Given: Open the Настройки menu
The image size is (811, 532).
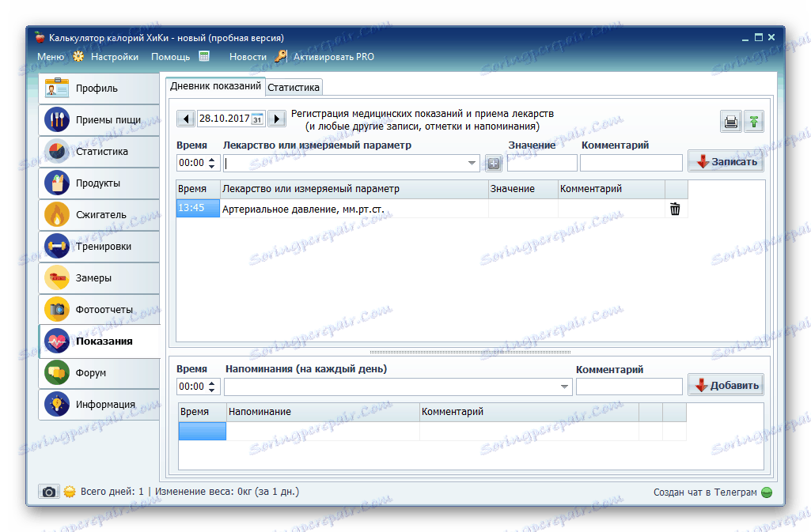Looking at the screenshot, I should pos(114,57).
